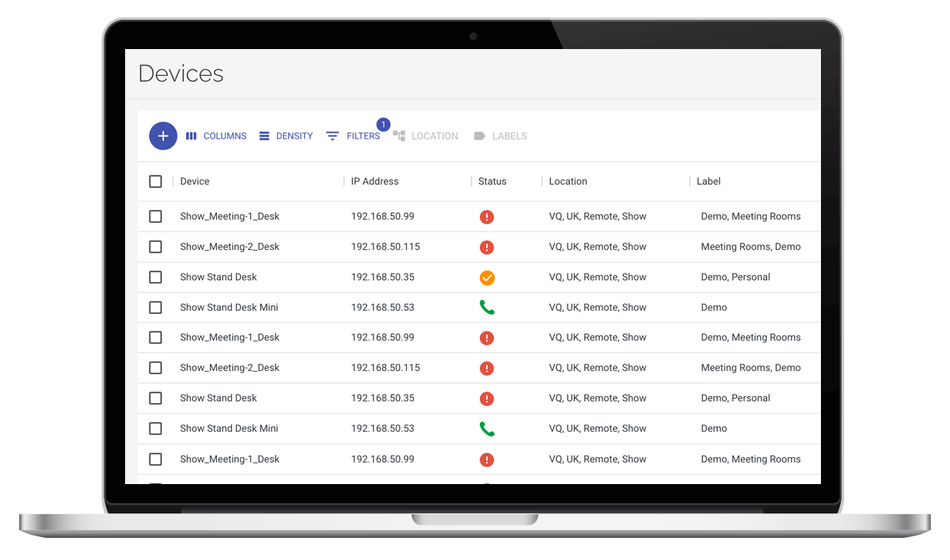
Task: Click the filter count badge showing 1
Action: coord(383,125)
